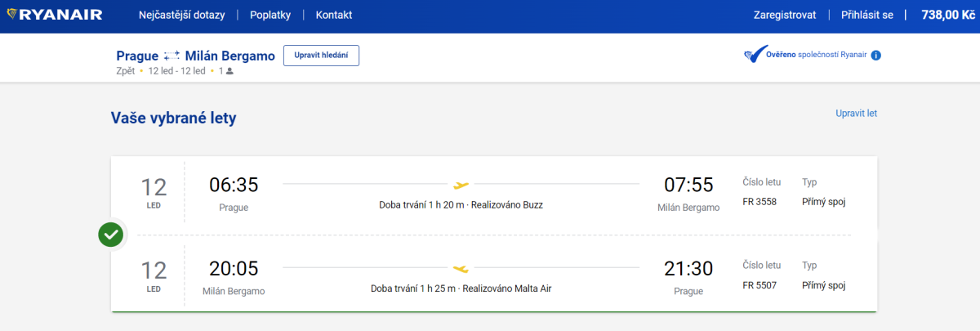980x331 pixels.
Task: Click the outbound flight yellow plane icon
Action: (461, 185)
